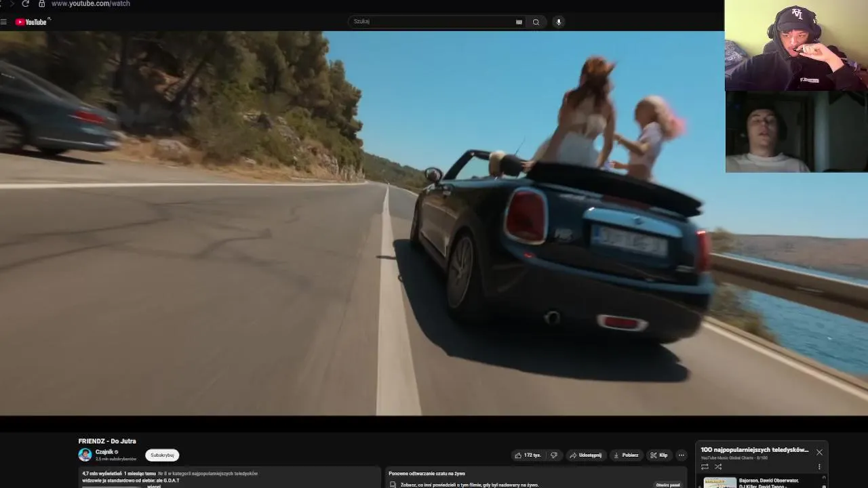Dislike the video with thumbs-down icon
The image size is (868, 488).
(554, 455)
